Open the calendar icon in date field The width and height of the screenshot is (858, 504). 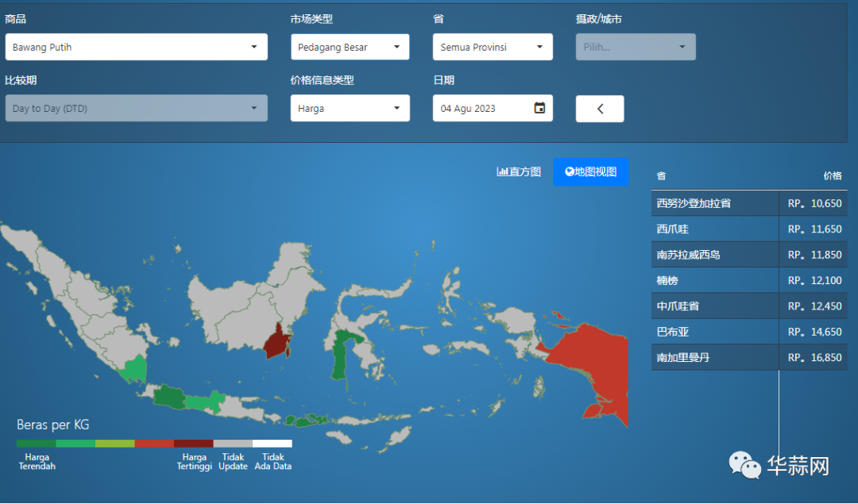[x=539, y=108]
